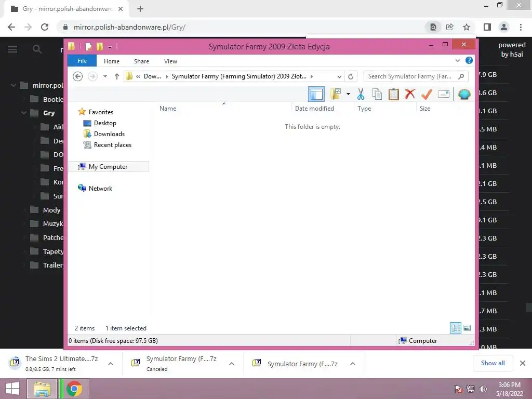Click the Search Symulator Farmy field
This screenshot has height=399, width=532.
[x=416, y=76]
